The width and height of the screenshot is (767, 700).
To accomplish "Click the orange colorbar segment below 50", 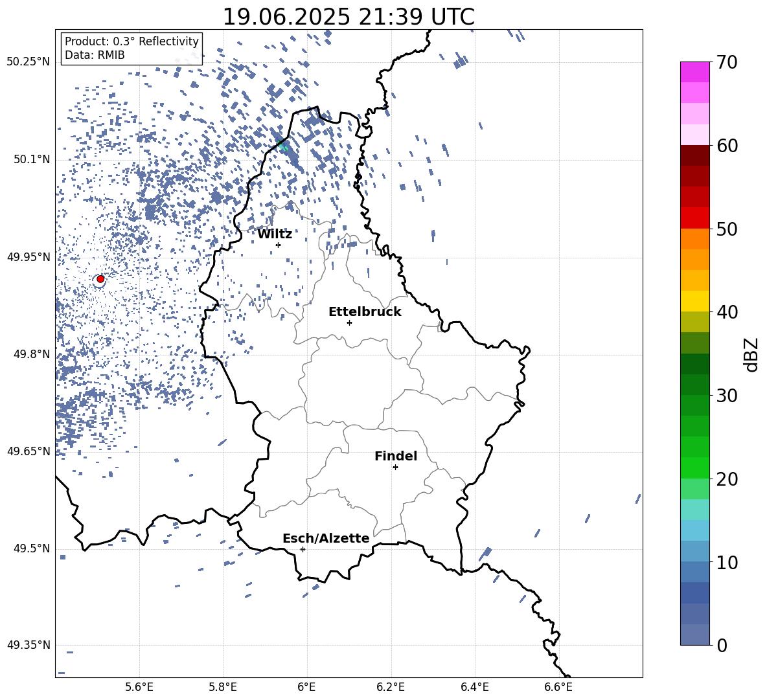I will pos(694,239).
